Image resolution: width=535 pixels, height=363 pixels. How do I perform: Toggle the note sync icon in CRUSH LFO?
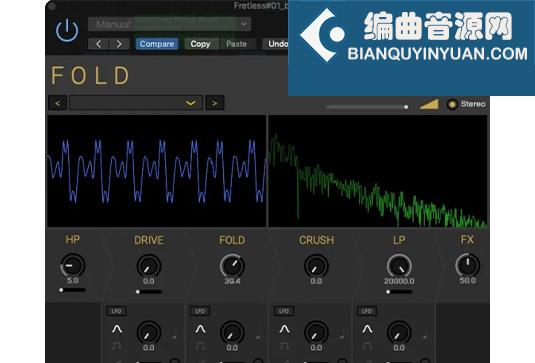tap(342, 334)
